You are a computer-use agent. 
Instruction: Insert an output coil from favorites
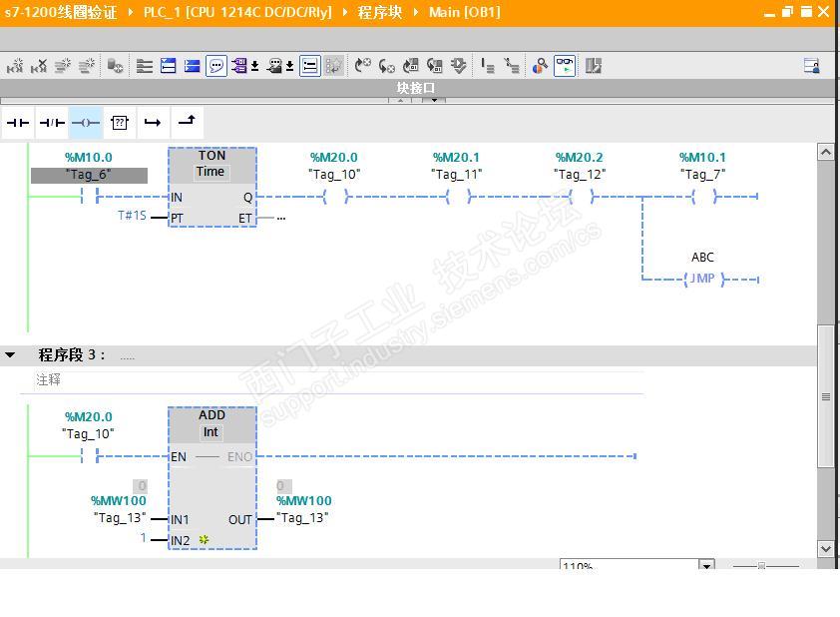pos(86,123)
